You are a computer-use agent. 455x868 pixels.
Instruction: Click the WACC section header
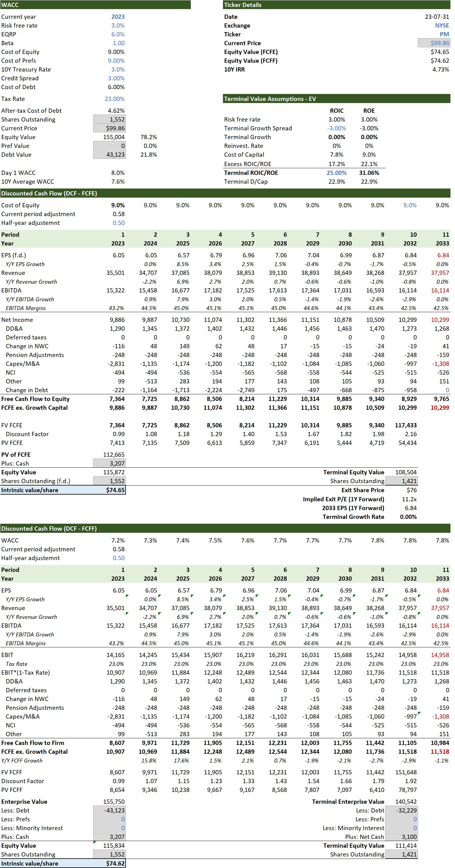click(x=96, y=5)
